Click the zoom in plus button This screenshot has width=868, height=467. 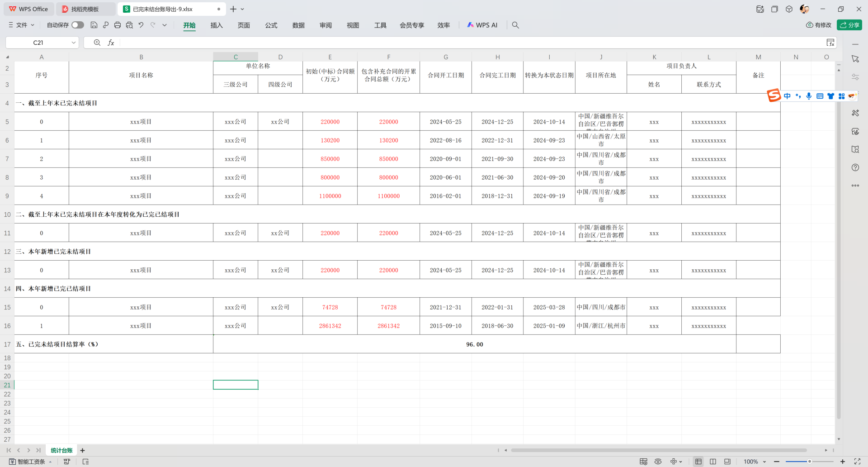(x=843, y=462)
